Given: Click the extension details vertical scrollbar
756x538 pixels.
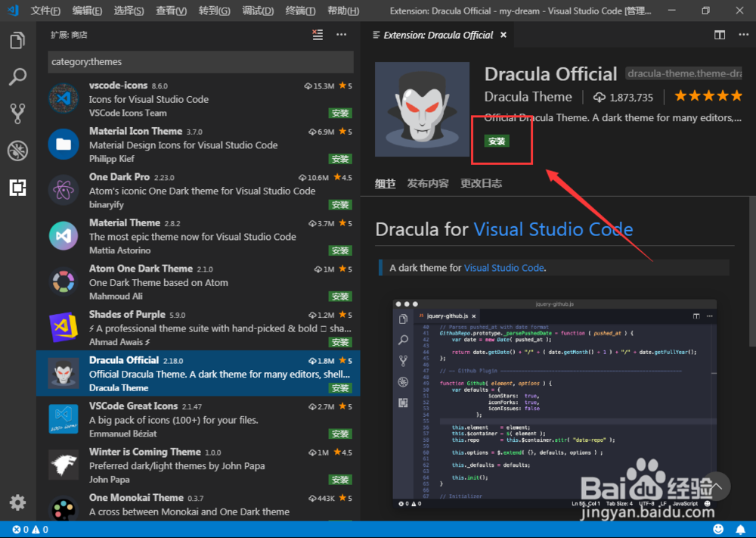Looking at the screenshot, I should pos(752,271).
